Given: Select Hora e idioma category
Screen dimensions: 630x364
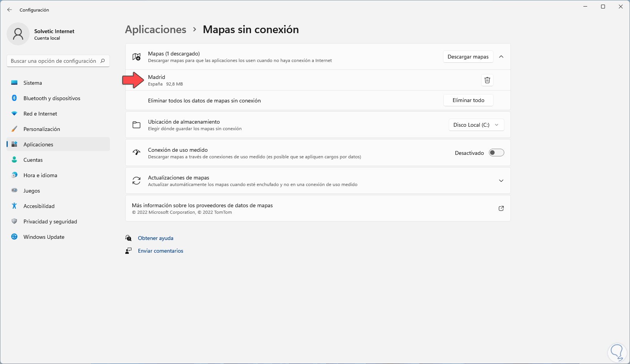Looking at the screenshot, I should tap(40, 175).
